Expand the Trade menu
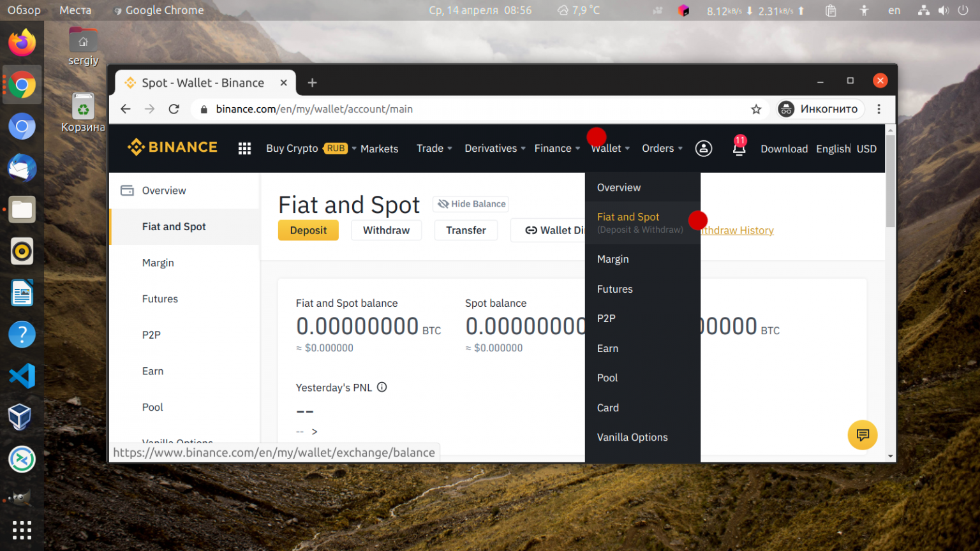 (x=434, y=149)
